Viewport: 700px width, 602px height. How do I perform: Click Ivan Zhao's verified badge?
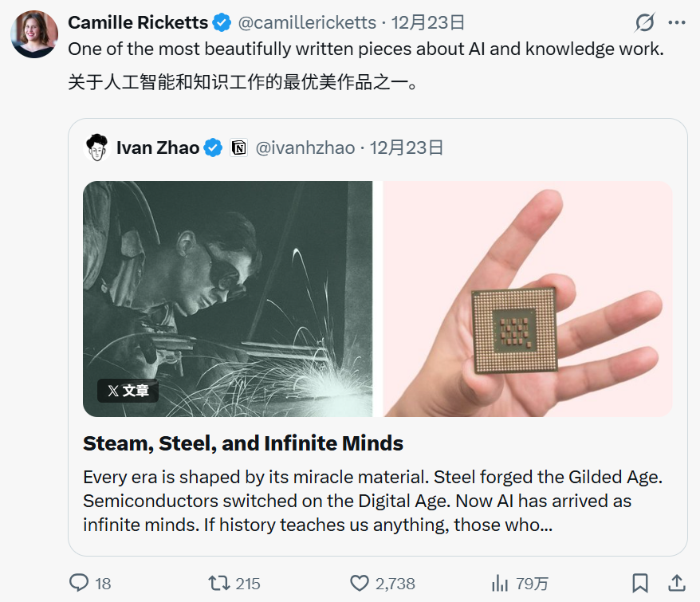[213, 148]
